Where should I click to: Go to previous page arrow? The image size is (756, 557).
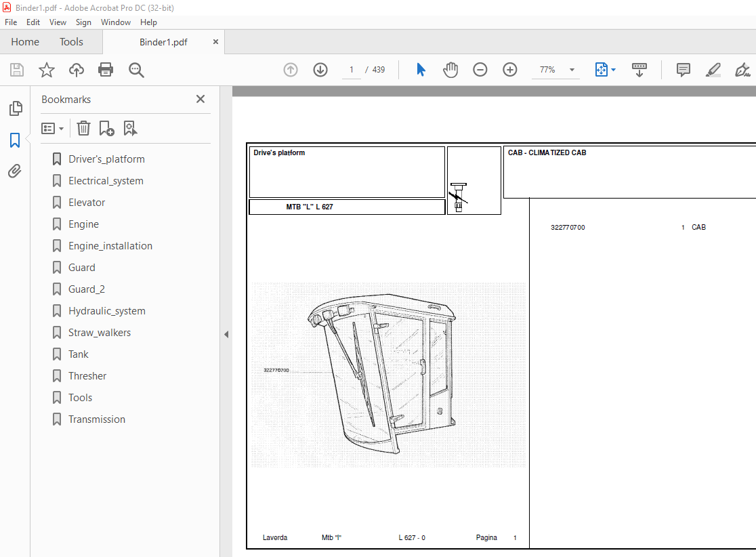pos(290,70)
